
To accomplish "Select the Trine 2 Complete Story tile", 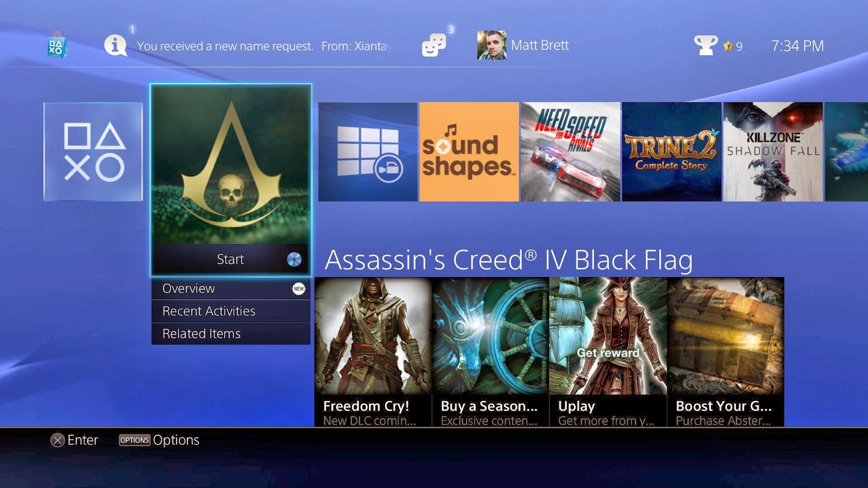I will click(x=672, y=152).
